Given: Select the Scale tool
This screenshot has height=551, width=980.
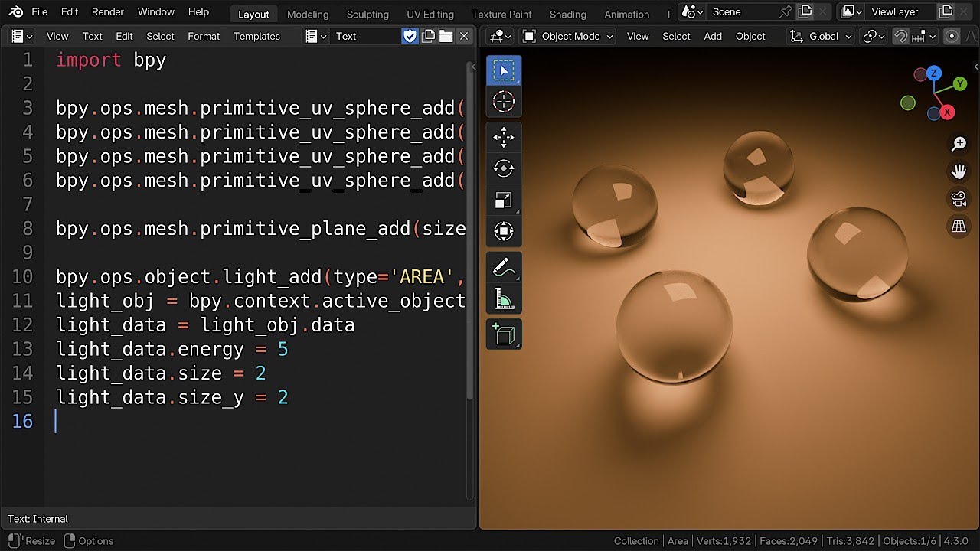Looking at the screenshot, I should (504, 200).
